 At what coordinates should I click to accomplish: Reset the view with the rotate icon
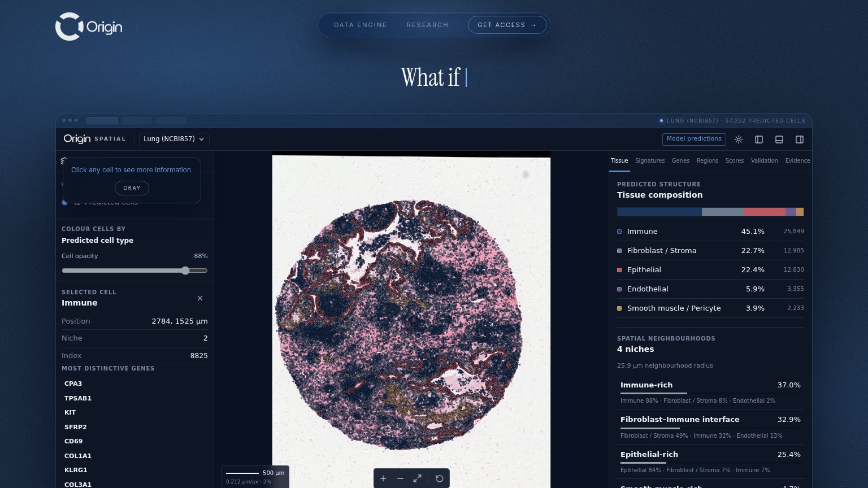(x=439, y=478)
